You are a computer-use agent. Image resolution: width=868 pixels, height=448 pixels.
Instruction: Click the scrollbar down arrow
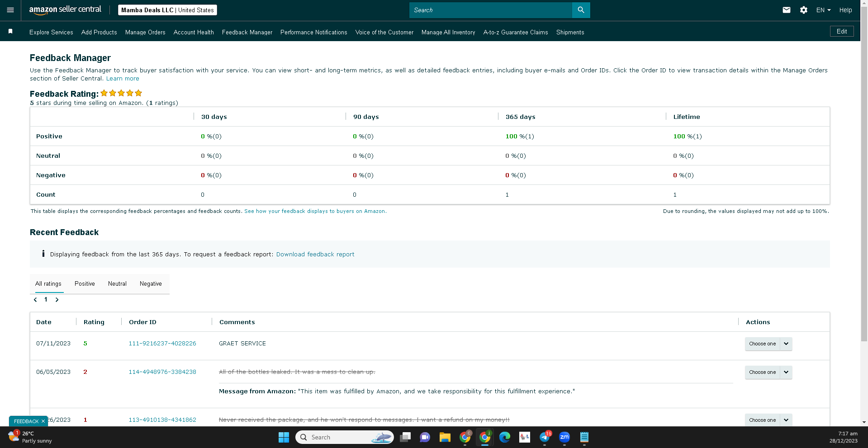click(x=864, y=422)
